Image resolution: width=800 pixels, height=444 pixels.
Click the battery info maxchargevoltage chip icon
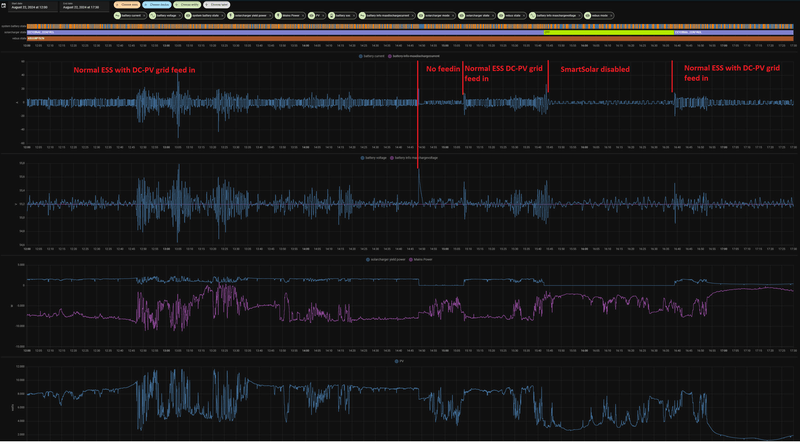tap(532, 15)
